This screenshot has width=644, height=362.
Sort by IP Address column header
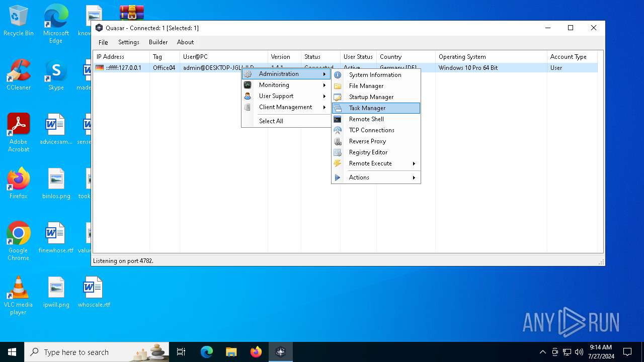[x=121, y=57]
